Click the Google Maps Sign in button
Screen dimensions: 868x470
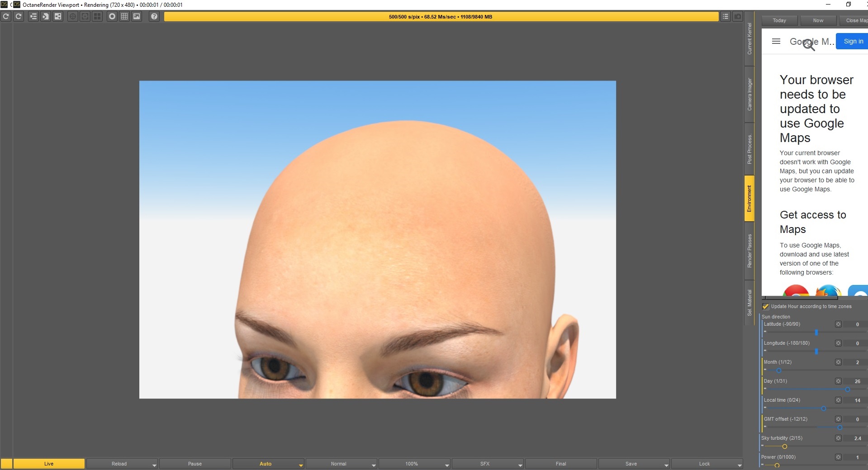[852, 41]
